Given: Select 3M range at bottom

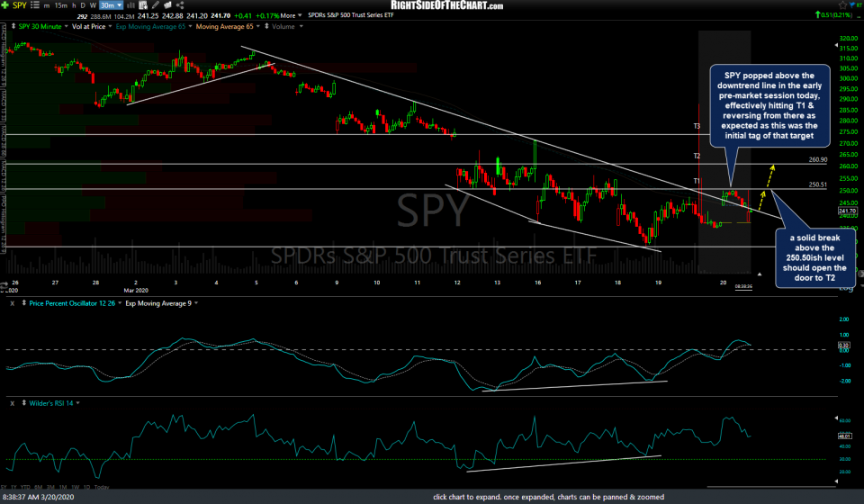Looking at the screenshot, I should [x=50, y=487].
